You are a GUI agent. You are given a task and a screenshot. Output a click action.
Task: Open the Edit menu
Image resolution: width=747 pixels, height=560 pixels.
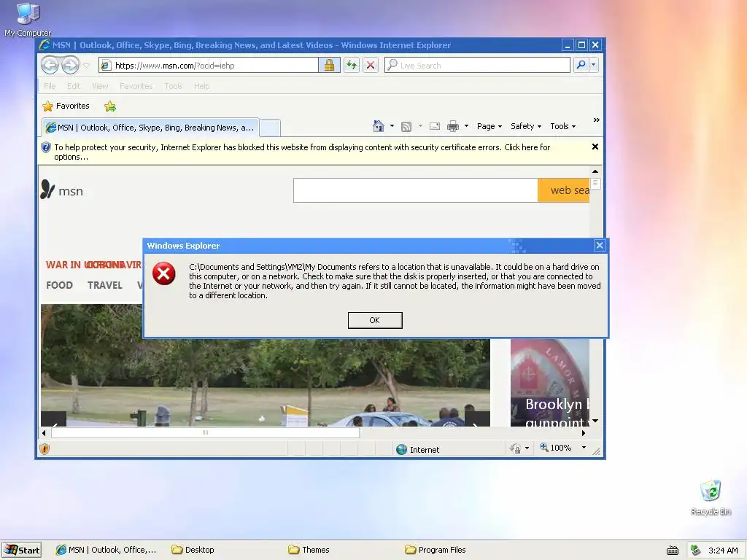tap(74, 86)
